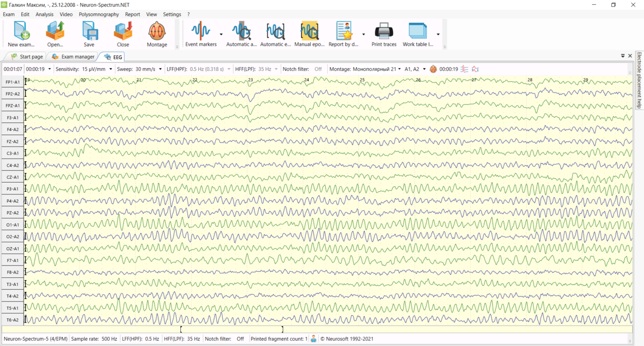Expand the Work table layout dropdown arrow
The height and width of the screenshot is (346, 644).
click(x=438, y=33)
